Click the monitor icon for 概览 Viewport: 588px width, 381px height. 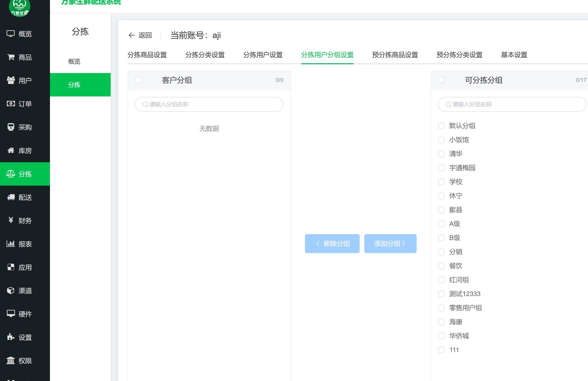(11, 34)
